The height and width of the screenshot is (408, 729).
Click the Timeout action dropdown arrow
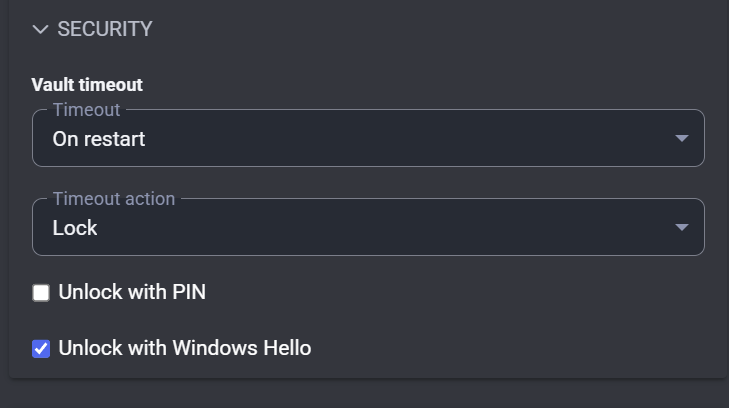682,228
